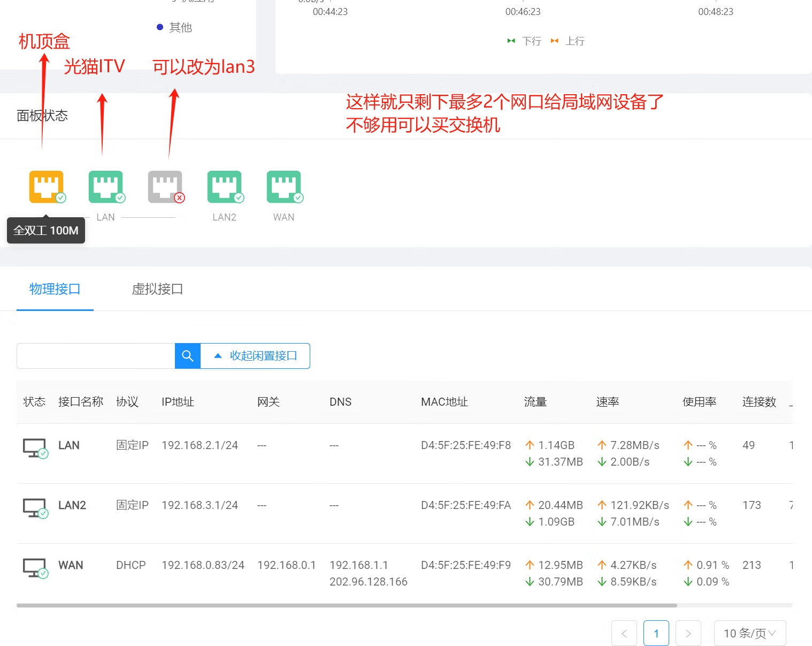Viewport: 812px width, 646px height.
Task: Click the MAC地址 column header
Action: pyautogui.click(x=445, y=402)
